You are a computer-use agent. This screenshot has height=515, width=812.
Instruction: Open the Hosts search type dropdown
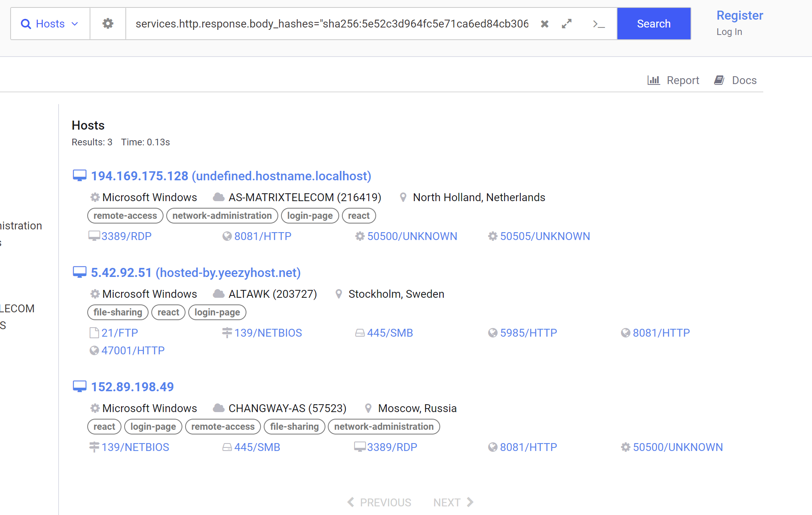[50, 24]
